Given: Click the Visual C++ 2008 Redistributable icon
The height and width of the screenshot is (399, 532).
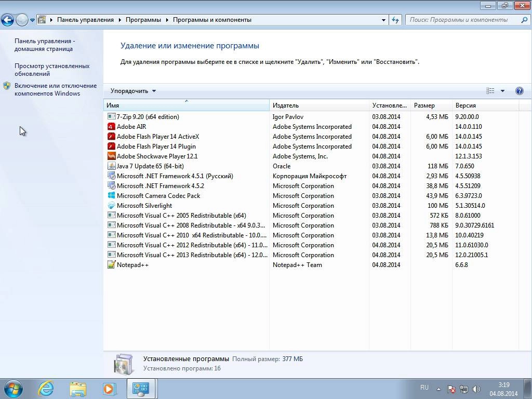Looking at the screenshot, I should 111,225.
